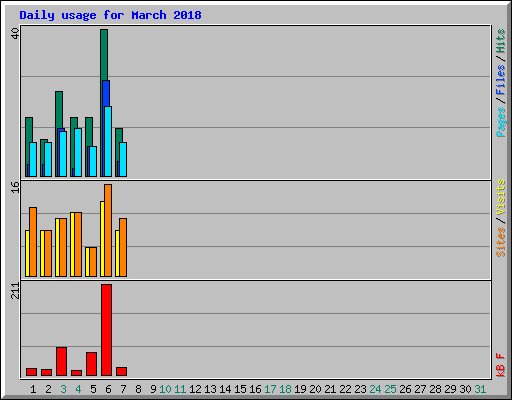512x400 pixels.
Task: Click green day label 25 on the x-axis
Action: tap(390, 389)
